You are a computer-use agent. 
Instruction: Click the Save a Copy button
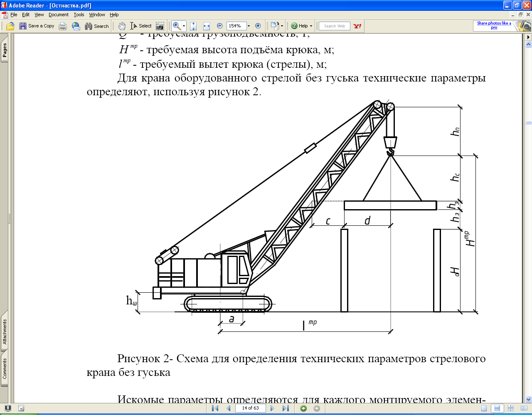coord(37,26)
